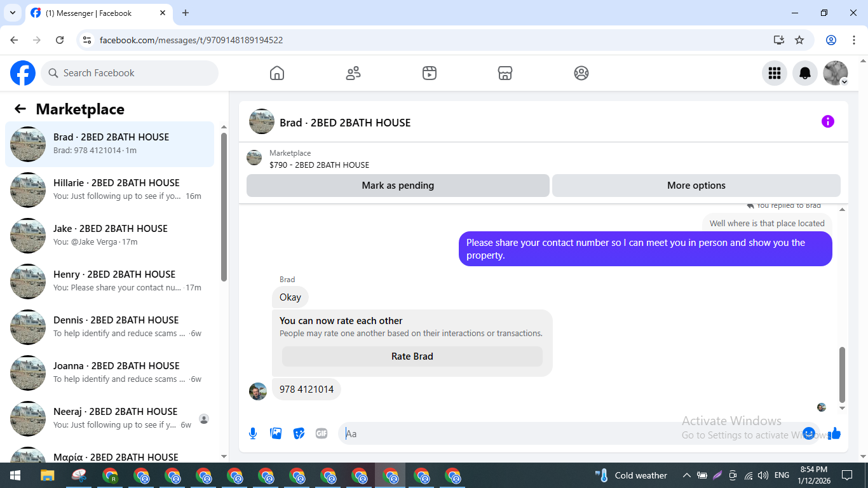Click the $790 - 2BED 2BATH HOUSE listing

[x=319, y=165]
